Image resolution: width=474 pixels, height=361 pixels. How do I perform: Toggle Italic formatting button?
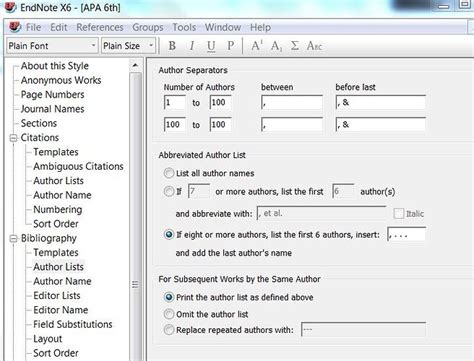pos(192,46)
